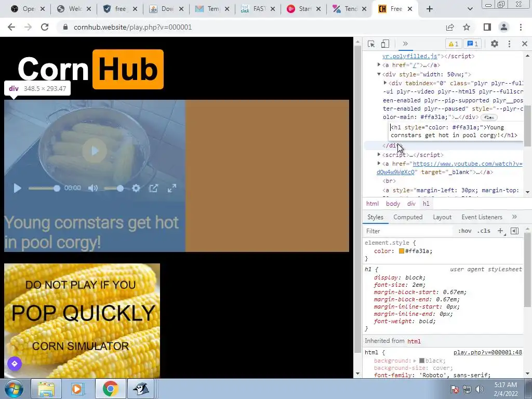Open the Windows Start menu
The width and height of the screenshot is (532, 399).
(14, 389)
